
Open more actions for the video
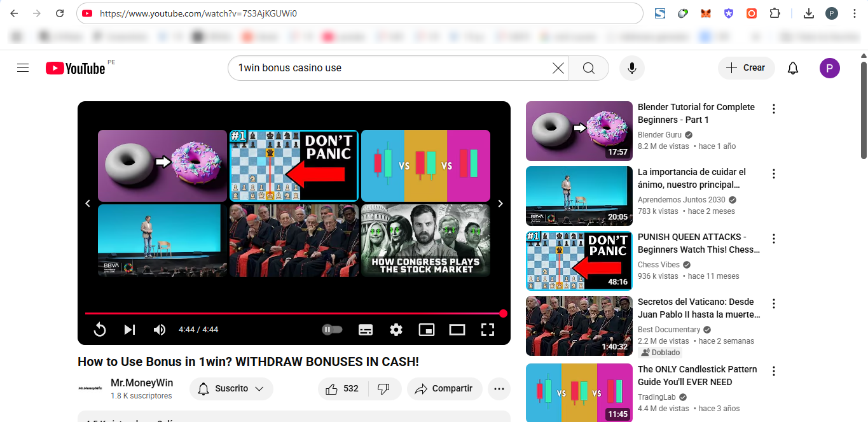tap(499, 389)
